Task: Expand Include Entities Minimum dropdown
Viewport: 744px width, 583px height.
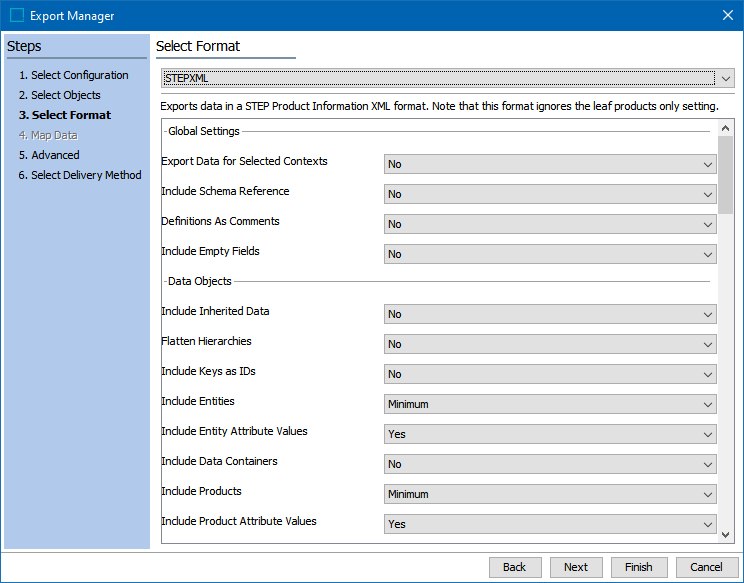Action: (x=550, y=404)
